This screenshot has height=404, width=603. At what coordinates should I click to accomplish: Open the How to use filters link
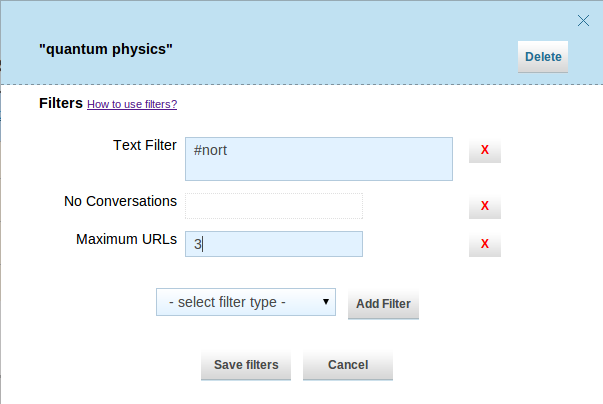tap(132, 104)
